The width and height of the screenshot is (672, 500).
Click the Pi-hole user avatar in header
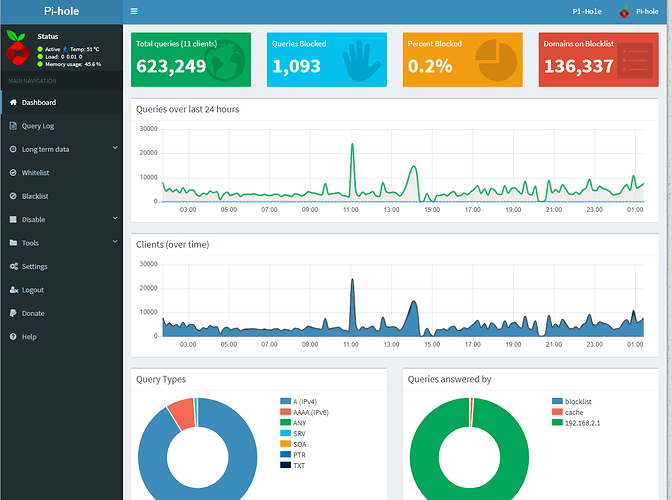pos(624,12)
